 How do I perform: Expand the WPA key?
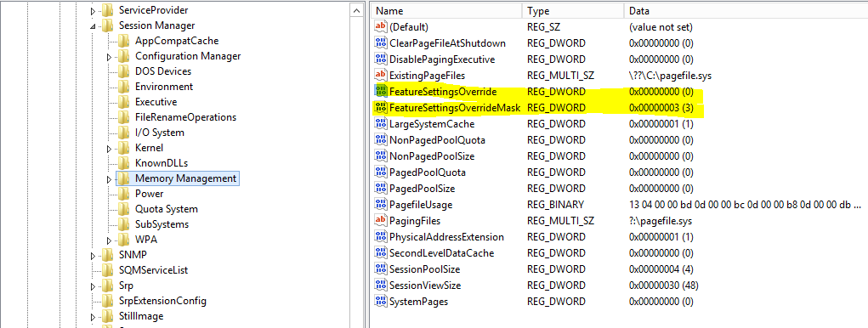[x=109, y=240]
